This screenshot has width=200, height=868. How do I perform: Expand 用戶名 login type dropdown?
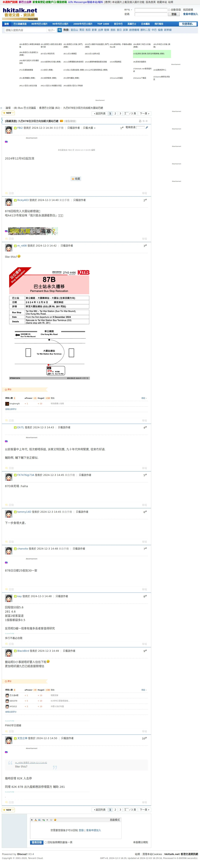coord(128,10)
